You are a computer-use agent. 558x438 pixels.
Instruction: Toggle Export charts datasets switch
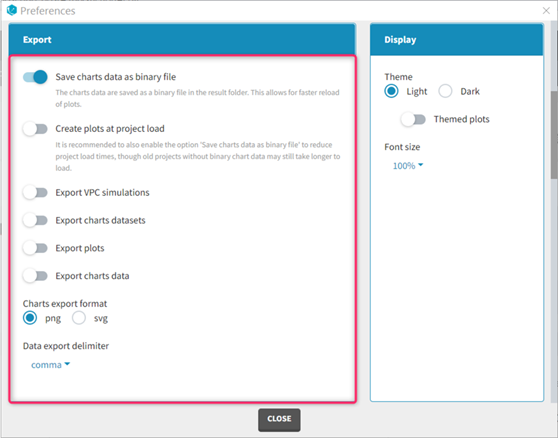pos(35,220)
